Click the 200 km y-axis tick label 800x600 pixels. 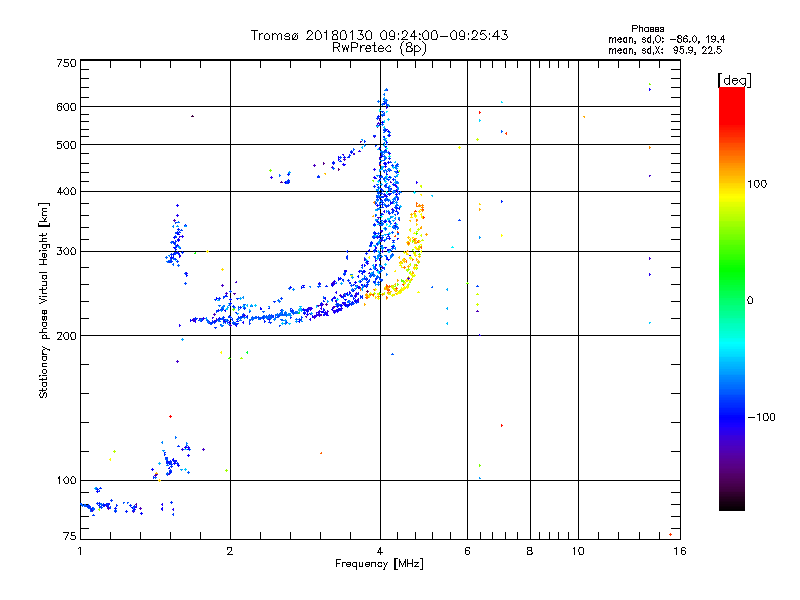pyautogui.click(x=66, y=336)
